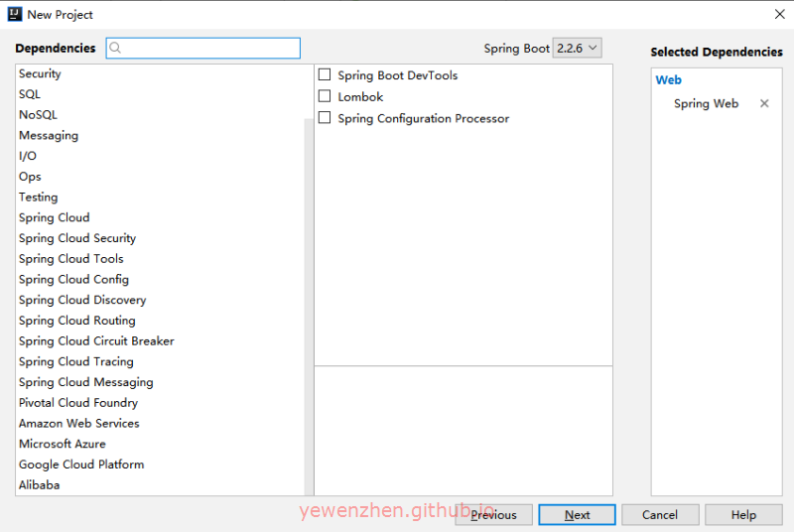Select the NoSQL dependency category
Image resolution: width=794 pixels, height=532 pixels.
click(x=38, y=115)
